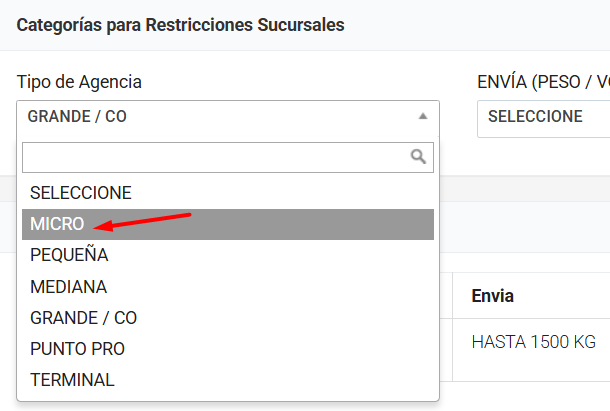The image size is (610, 411).
Task: Click the ENVÍA (PESO / V… field label
Action: coord(543,82)
